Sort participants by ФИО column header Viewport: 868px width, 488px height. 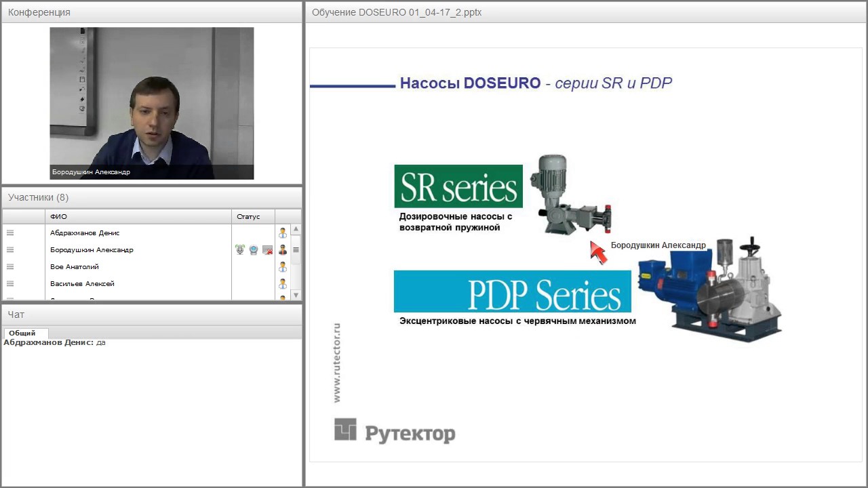(138, 216)
